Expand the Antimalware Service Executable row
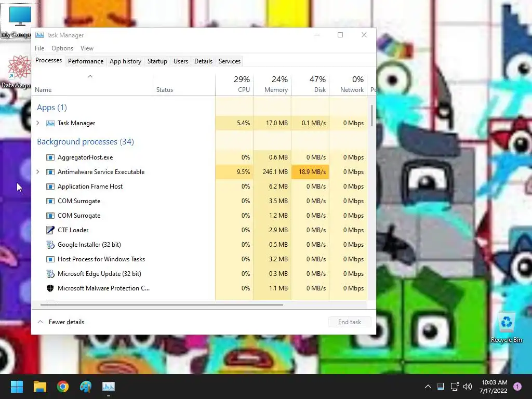This screenshot has width=532, height=399. coord(37,171)
